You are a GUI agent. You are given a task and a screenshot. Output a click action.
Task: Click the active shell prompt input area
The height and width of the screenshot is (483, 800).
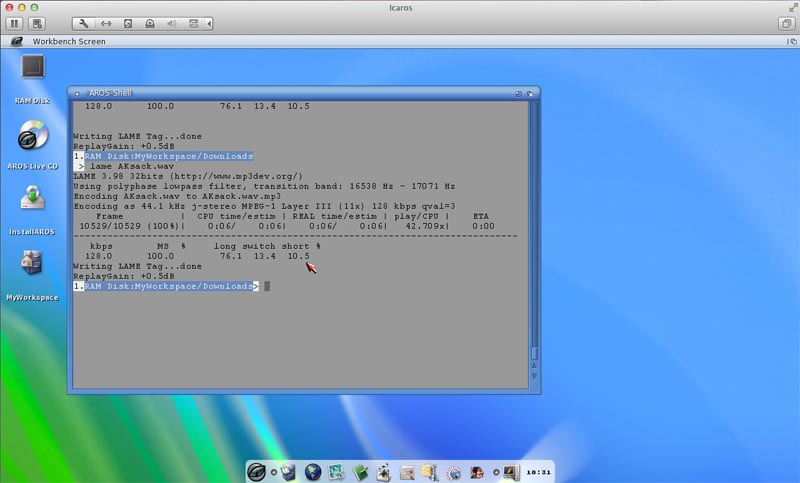(x=267, y=286)
